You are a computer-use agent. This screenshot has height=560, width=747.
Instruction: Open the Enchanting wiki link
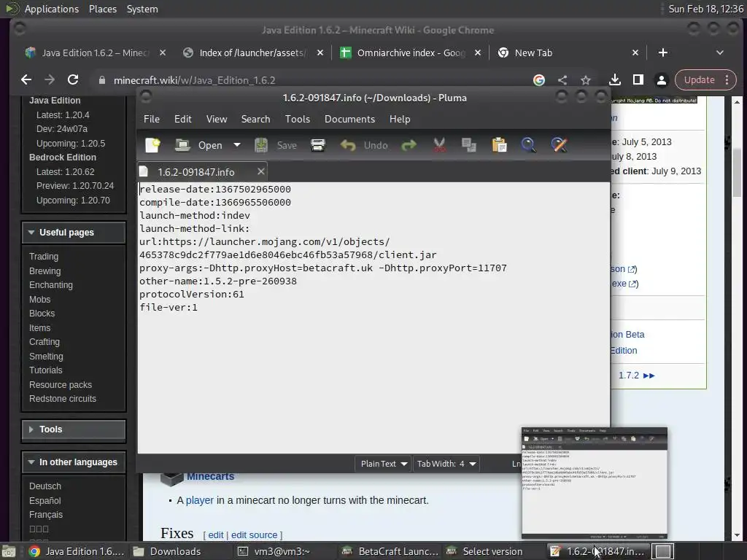pyautogui.click(x=51, y=285)
